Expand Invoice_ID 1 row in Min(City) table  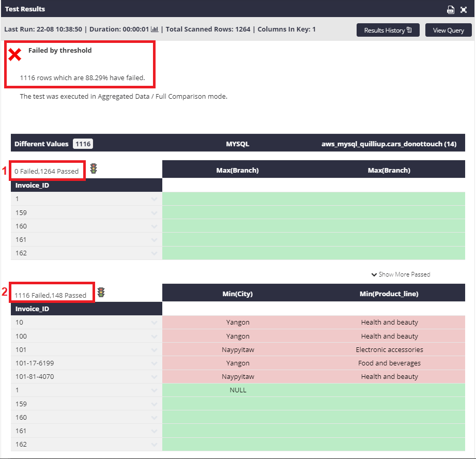(154, 390)
